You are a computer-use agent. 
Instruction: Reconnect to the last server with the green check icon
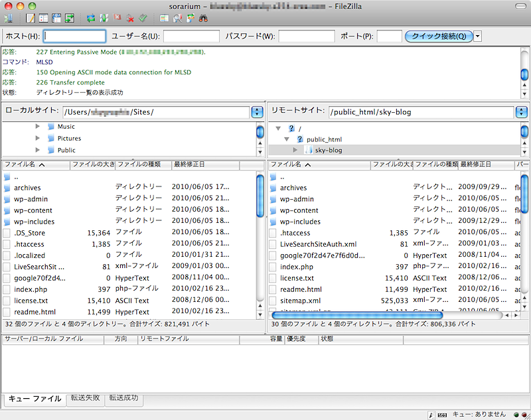[x=143, y=19]
